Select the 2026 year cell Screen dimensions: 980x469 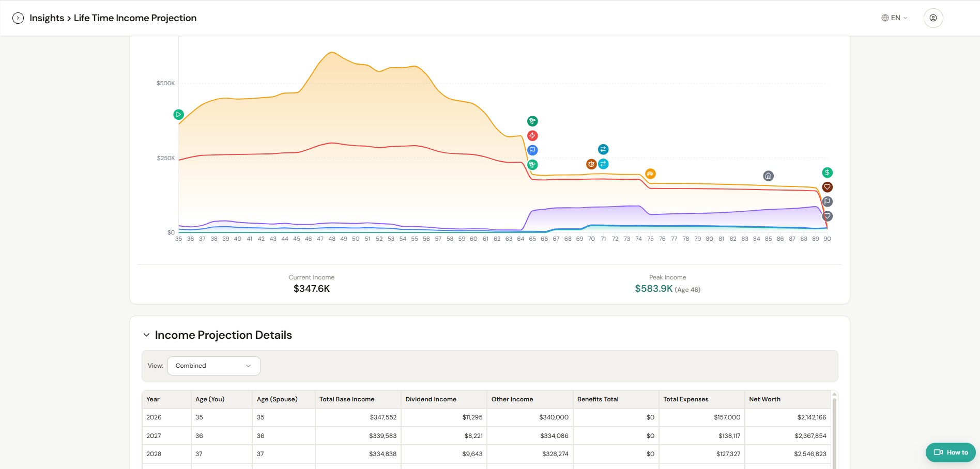[166, 417]
